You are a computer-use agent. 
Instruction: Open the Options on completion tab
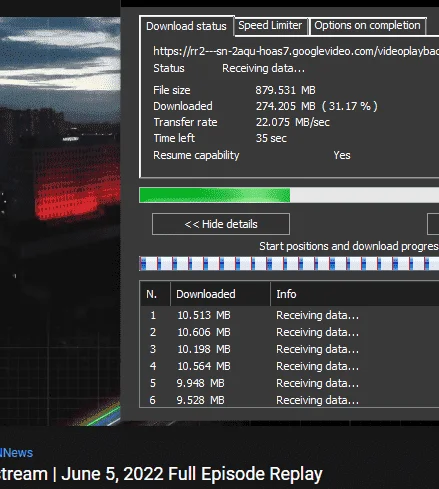click(x=367, y=26)
